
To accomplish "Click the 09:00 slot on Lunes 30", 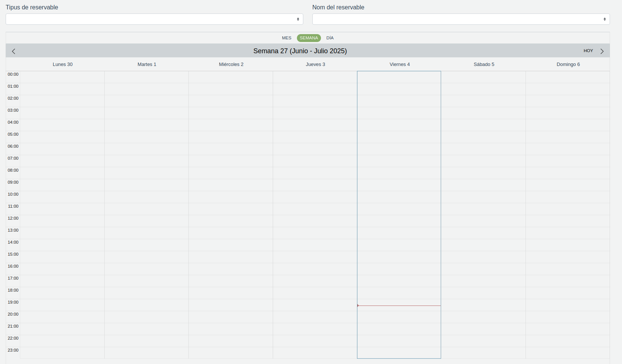I will pyautogui.click(x=62, y=185).
